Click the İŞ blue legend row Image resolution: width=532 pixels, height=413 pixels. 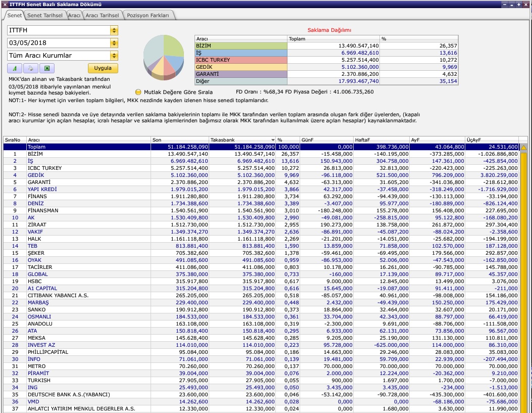pos(326,53)
